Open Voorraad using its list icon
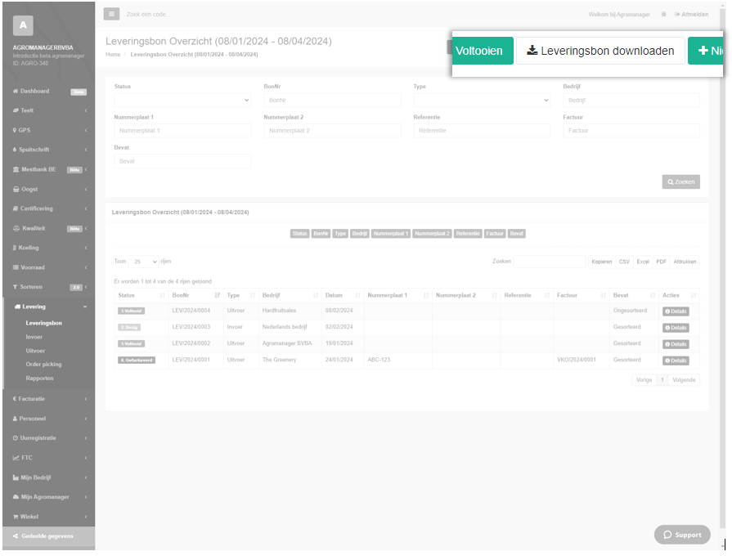This screenshot has width=732, height=560. click(16, 267)
